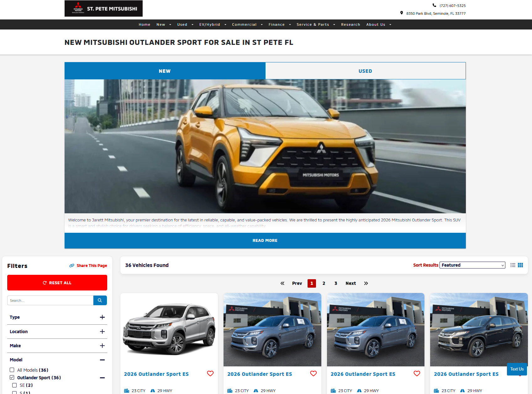Click the filter Search input field

click(x=50, y=301)
